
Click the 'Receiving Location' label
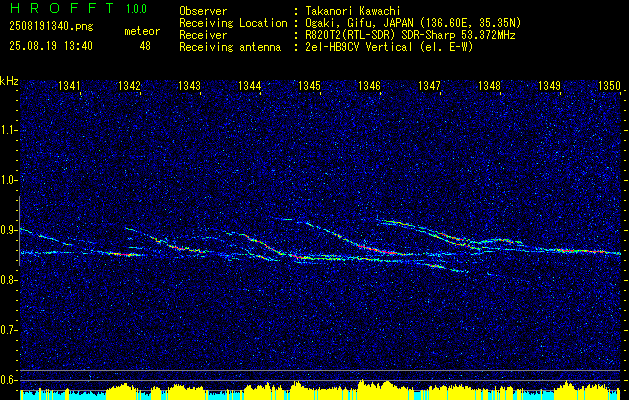[x=233, y=23]
